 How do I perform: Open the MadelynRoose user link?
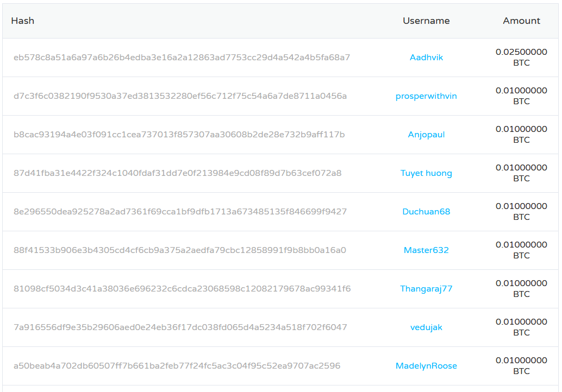426,366
